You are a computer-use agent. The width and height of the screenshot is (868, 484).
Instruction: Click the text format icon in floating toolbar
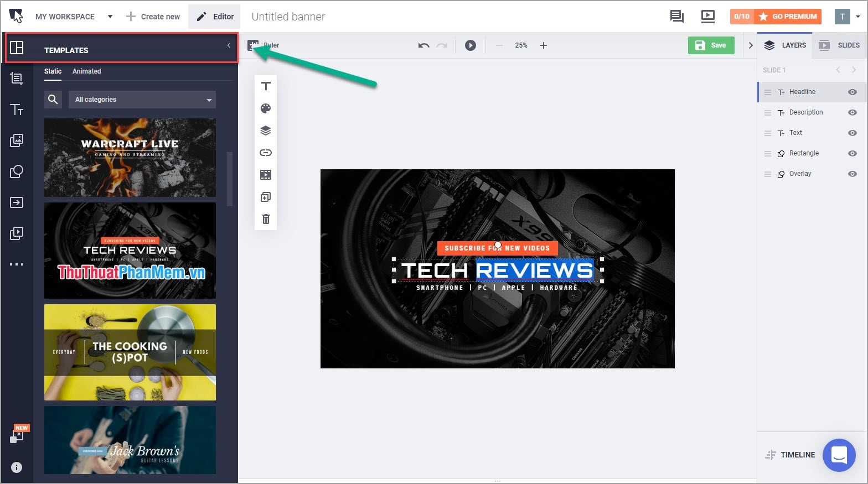(266, 86)
